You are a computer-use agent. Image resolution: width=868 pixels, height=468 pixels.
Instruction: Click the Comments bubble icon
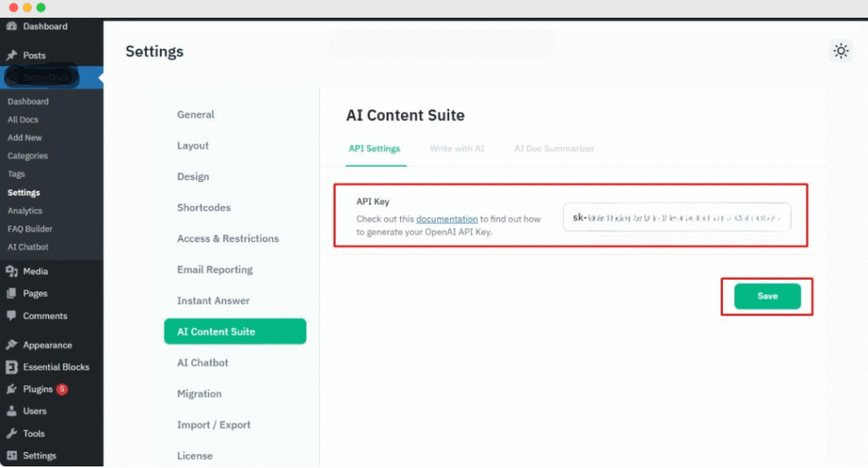coord(12,315)
